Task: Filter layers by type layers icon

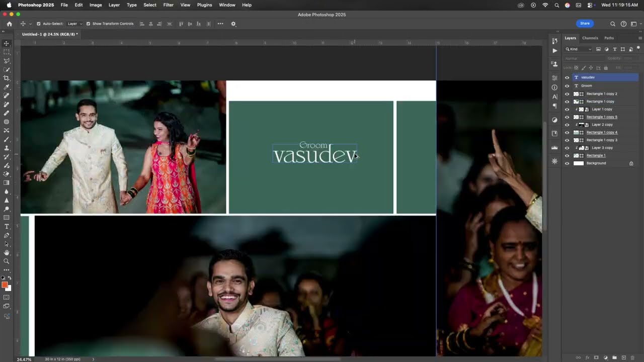Action: pyautogui.click(x=614, y=49)
